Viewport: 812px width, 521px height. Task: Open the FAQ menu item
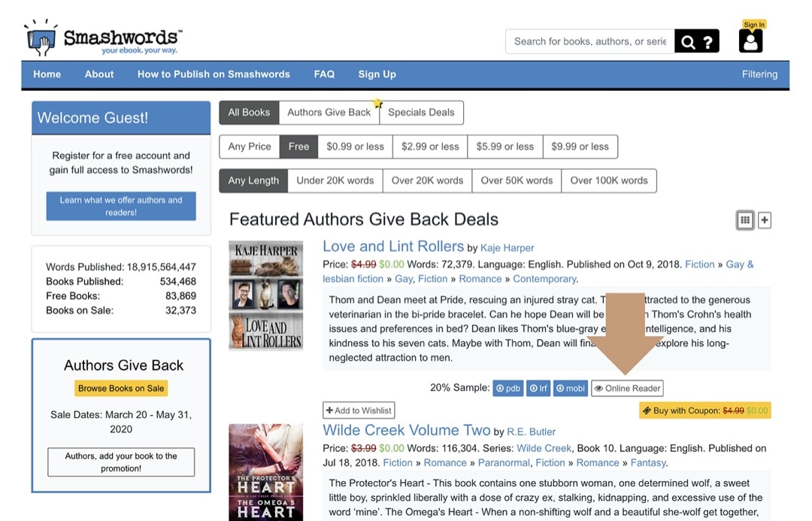pos(324,74)
